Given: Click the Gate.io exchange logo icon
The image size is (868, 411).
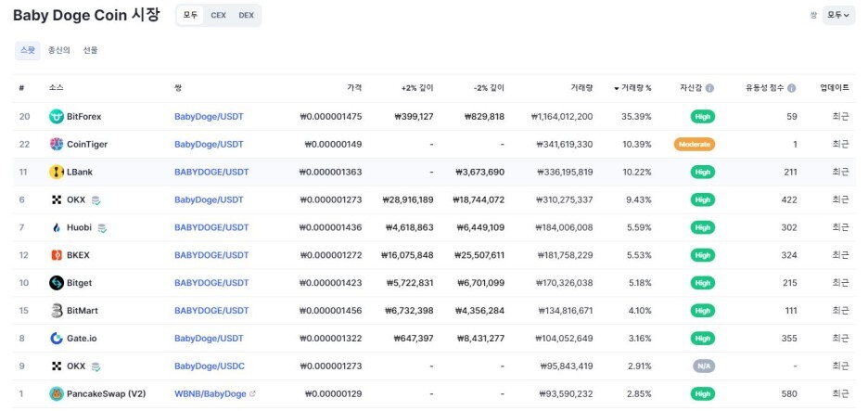Looking at the screenshot, I should tap(57, 338).
